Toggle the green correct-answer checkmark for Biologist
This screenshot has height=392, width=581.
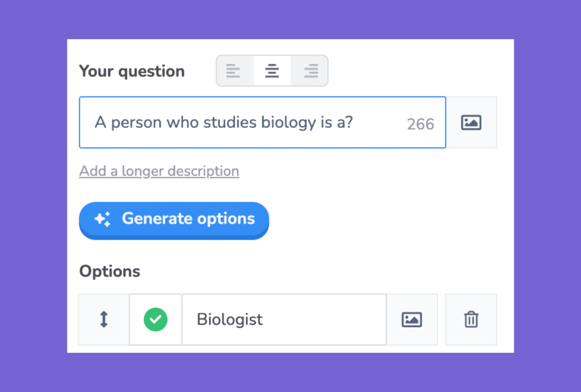pyautogui.click(x=155, y=319)
